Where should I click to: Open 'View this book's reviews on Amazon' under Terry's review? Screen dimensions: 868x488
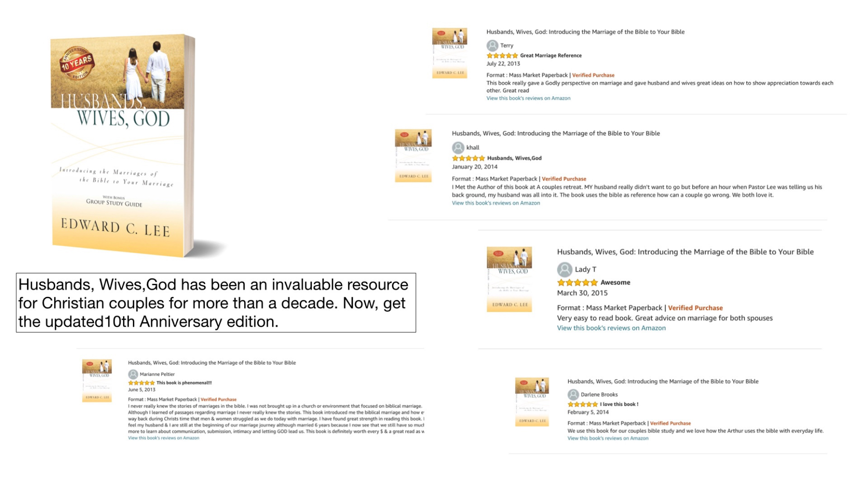coord(528,98)
